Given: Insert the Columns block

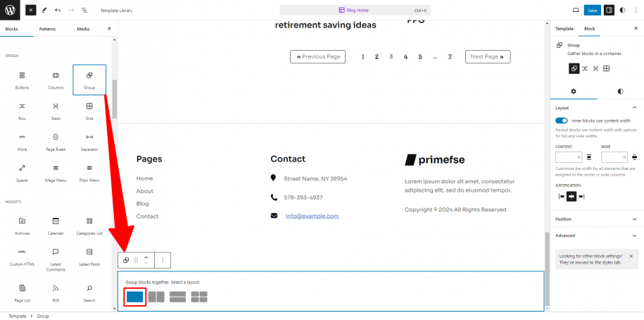Looking at the screenshot, I should pos(56,80).
